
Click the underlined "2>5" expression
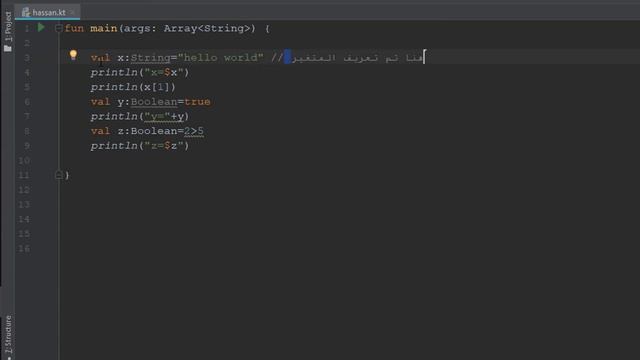tap(194, 131)
